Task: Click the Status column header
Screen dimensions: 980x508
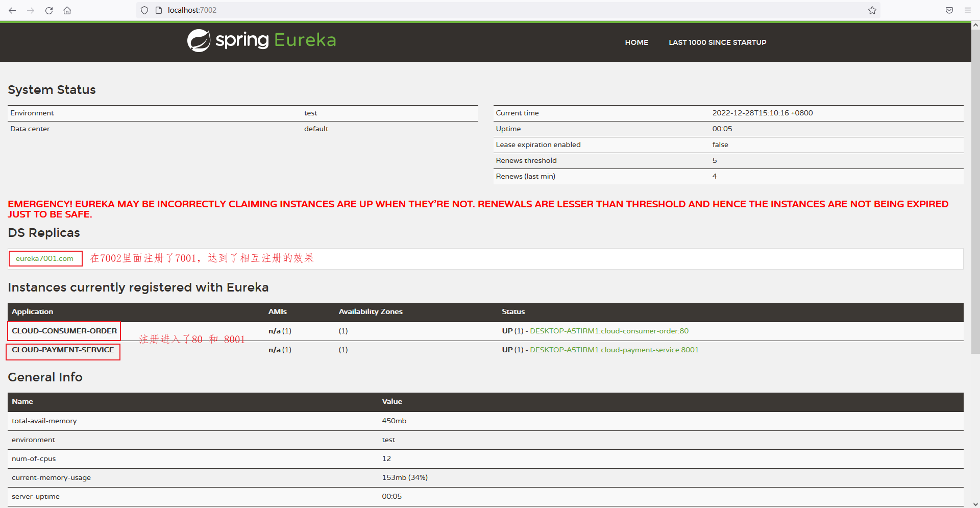Action: (513, 311)
